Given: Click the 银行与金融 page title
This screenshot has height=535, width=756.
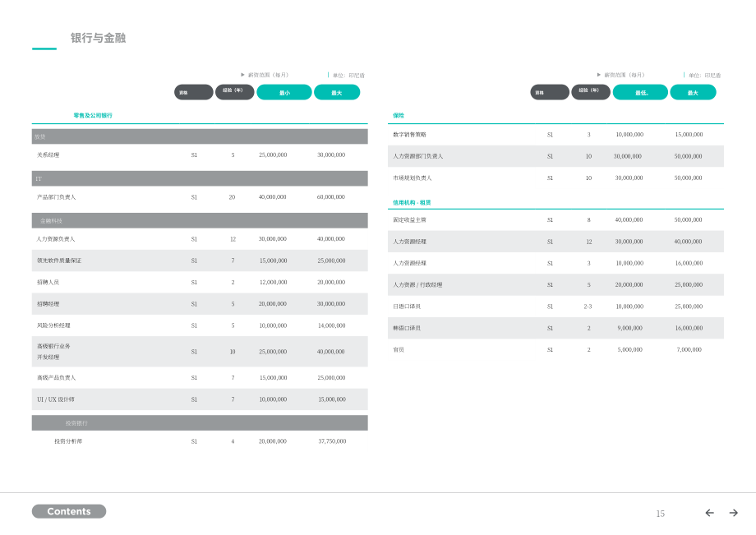Looking at the screenshot, I should click(99, 38).
